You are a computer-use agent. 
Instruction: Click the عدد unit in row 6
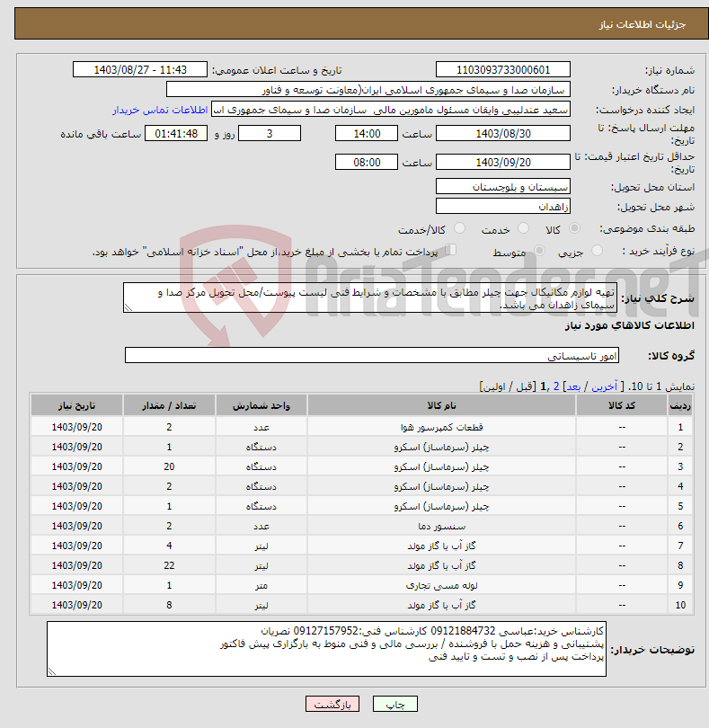261,526
